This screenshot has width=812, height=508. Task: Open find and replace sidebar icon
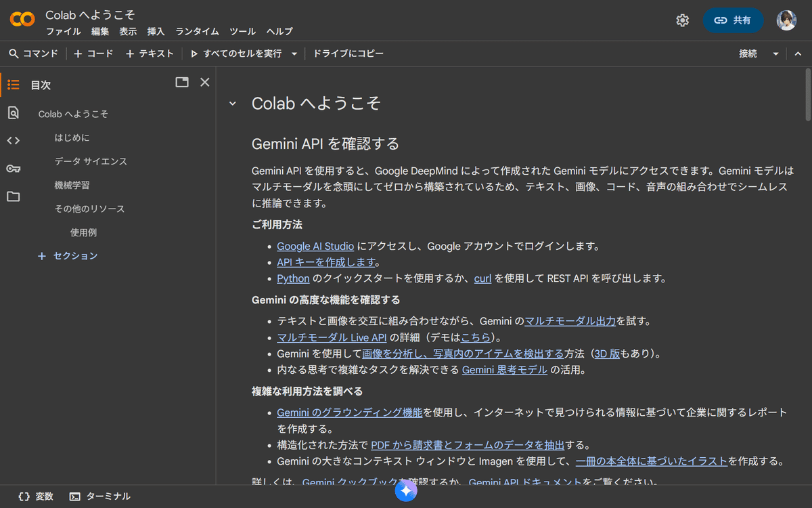point(14,113)
